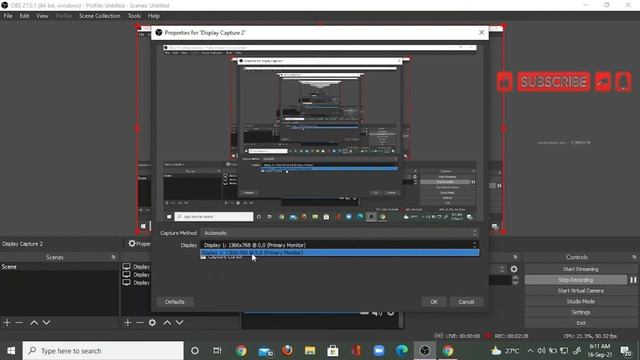640x360 pixels.
Task: Move the scene up in Scenes panel
Action: [34, 322]
